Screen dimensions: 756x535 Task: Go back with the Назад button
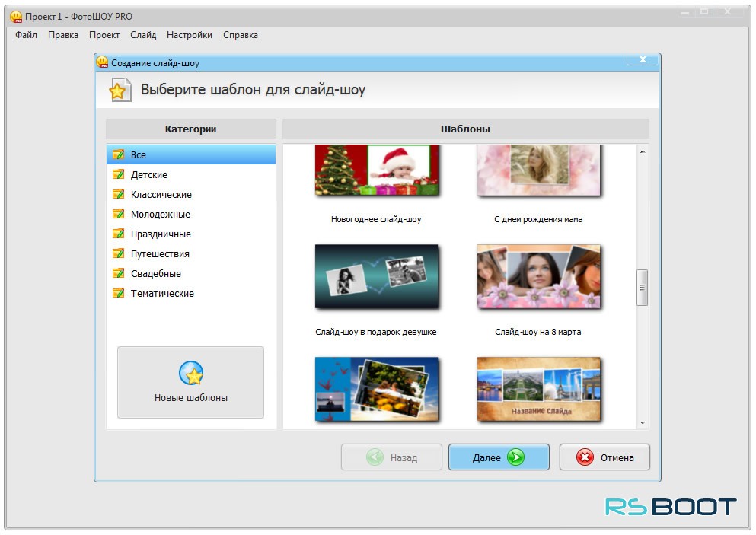[391, 457]
